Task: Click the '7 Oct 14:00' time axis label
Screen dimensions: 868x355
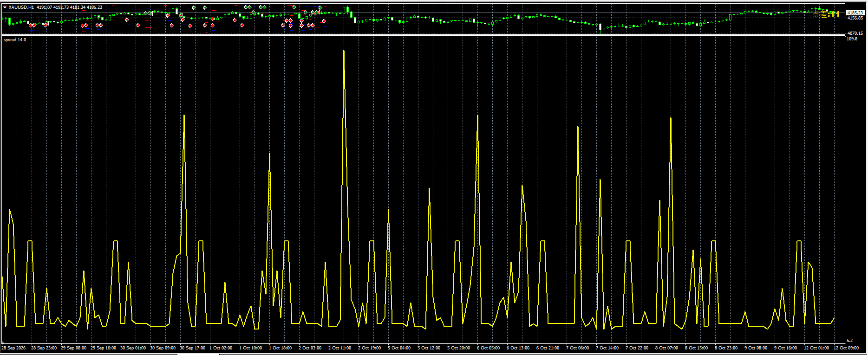Action: point(607,348)
